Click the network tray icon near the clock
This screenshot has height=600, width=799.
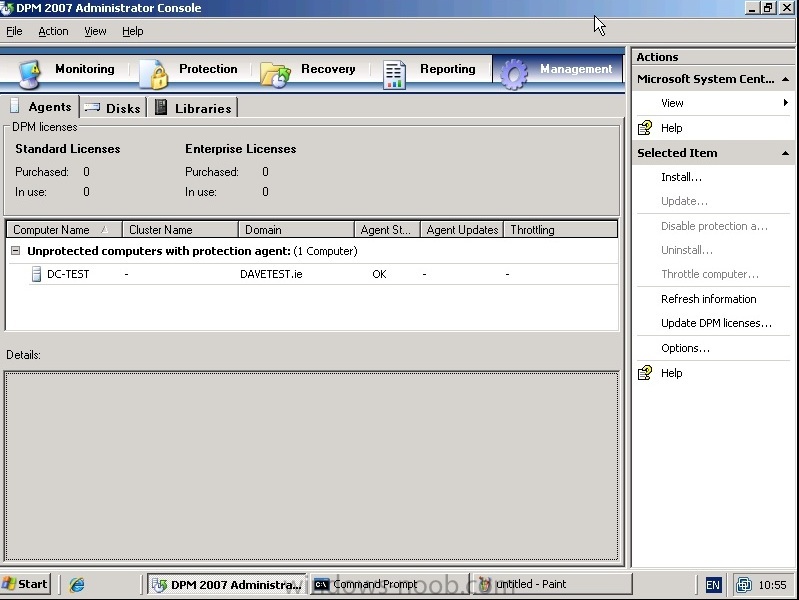[x=743, y=585]
